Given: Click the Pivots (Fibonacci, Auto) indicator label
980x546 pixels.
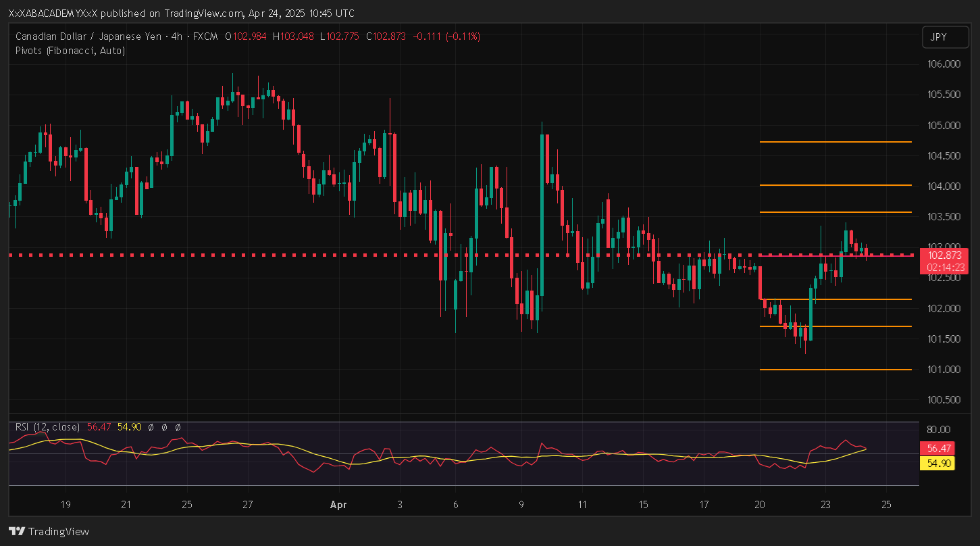Looking at the screenshot, I should click(x=70, y=50).
